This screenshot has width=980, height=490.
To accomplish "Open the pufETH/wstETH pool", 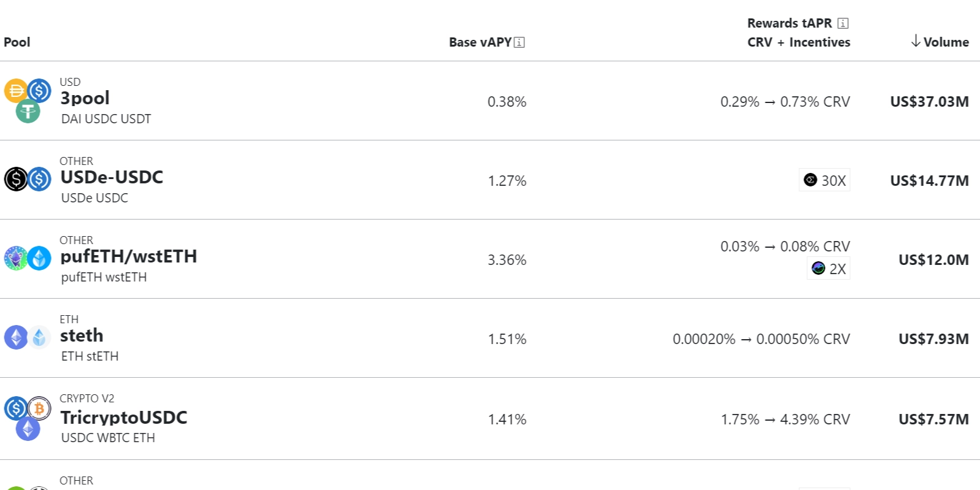I will coord(129,256).
